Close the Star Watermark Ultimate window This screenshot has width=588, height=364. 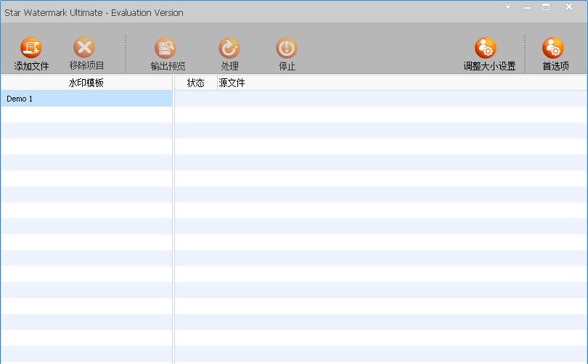(569, 7)
